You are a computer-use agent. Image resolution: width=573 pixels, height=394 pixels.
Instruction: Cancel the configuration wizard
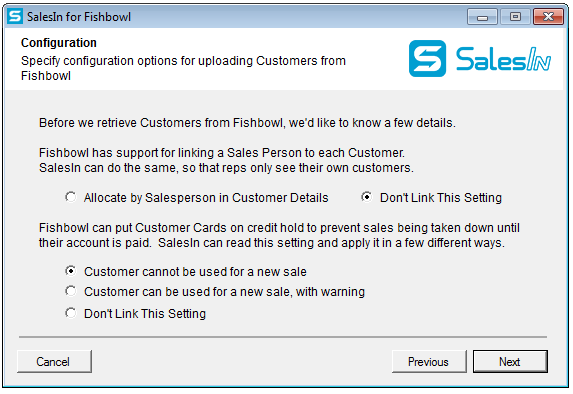54,361
